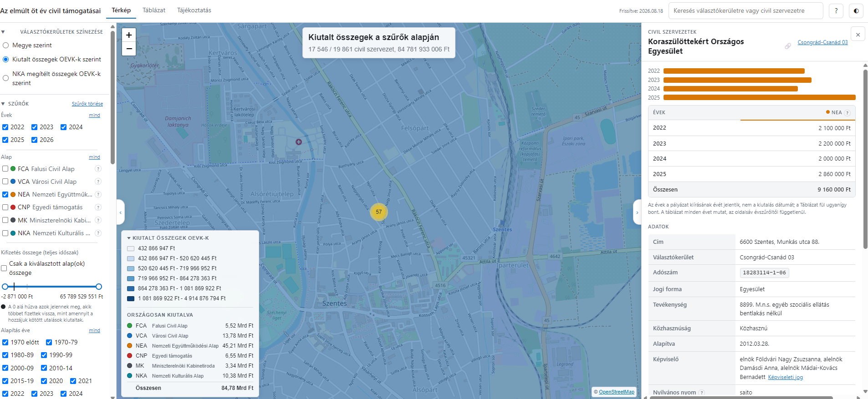Open the Képviseleti jog link
This screenshot has width=868, height=399.
[786, 377]
